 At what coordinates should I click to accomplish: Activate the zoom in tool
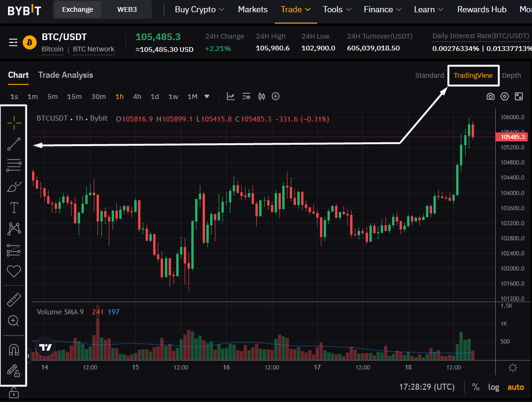click(x=14, y=321)
